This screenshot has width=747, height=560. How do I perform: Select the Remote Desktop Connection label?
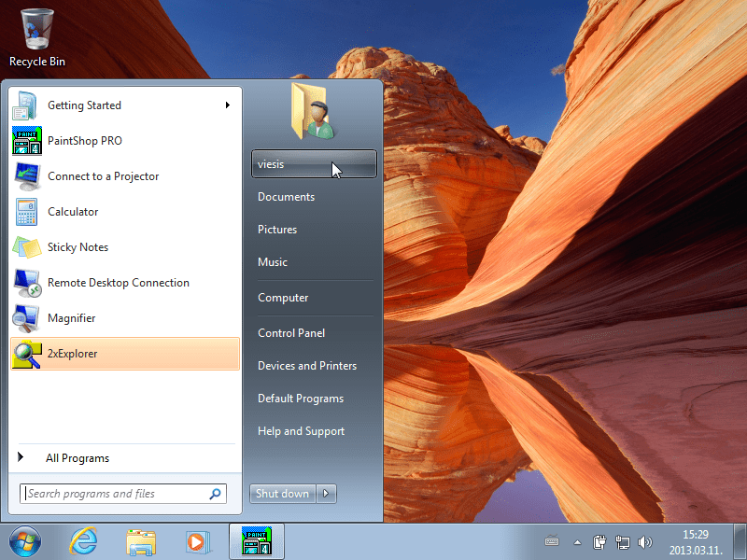[119, 283]
